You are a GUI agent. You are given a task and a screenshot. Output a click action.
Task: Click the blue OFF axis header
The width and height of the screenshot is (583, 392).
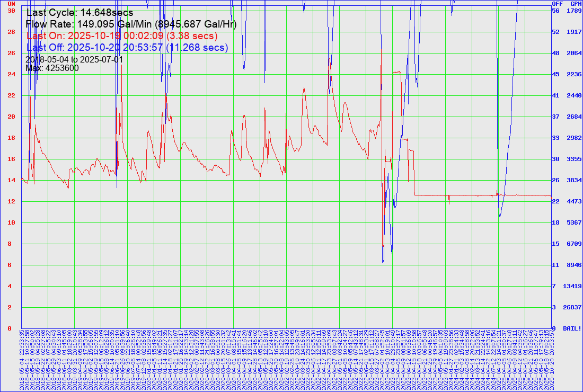click(557, 3)
